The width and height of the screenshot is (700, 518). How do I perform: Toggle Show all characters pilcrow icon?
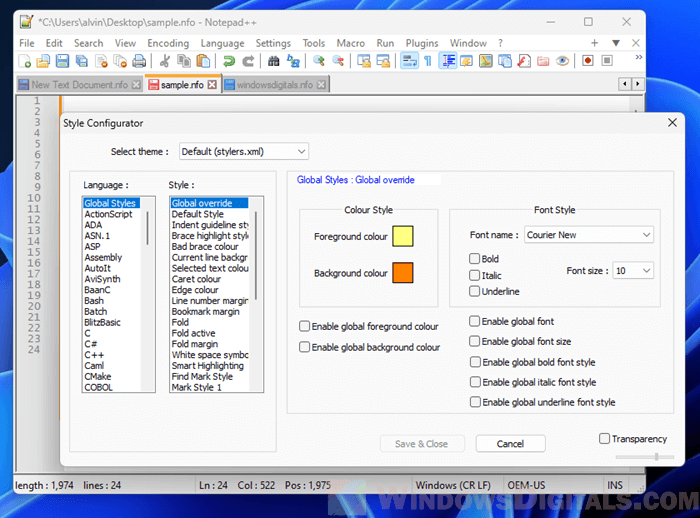428,61
